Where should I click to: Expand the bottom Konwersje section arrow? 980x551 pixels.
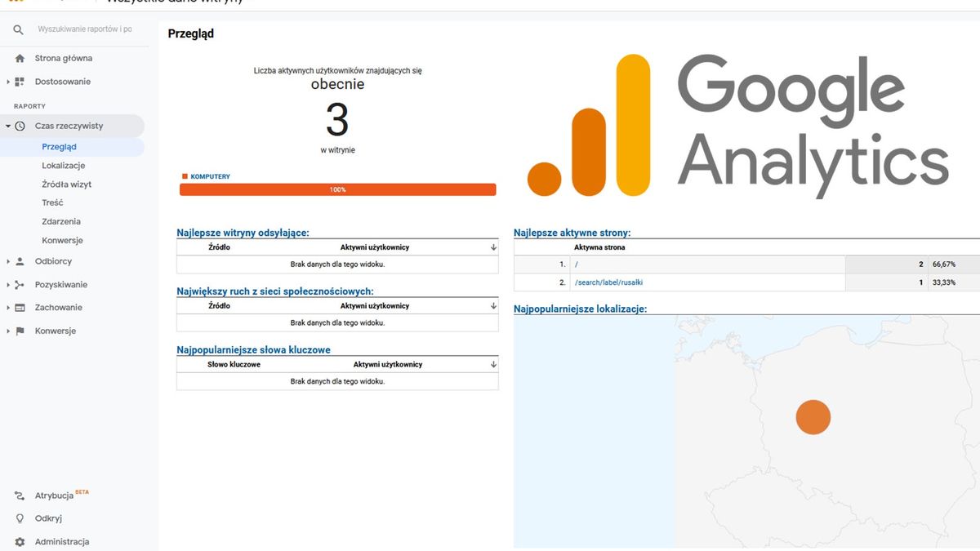(8, 331)
